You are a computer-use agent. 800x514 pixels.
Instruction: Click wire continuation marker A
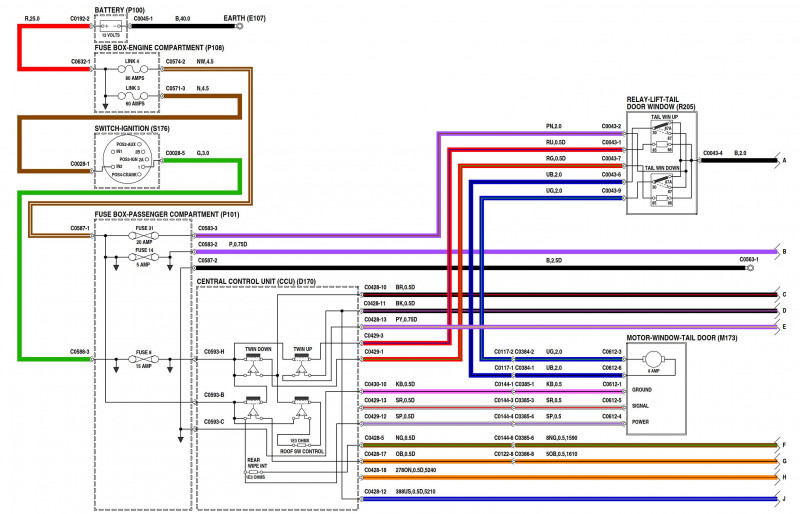(x=785, y=160)
